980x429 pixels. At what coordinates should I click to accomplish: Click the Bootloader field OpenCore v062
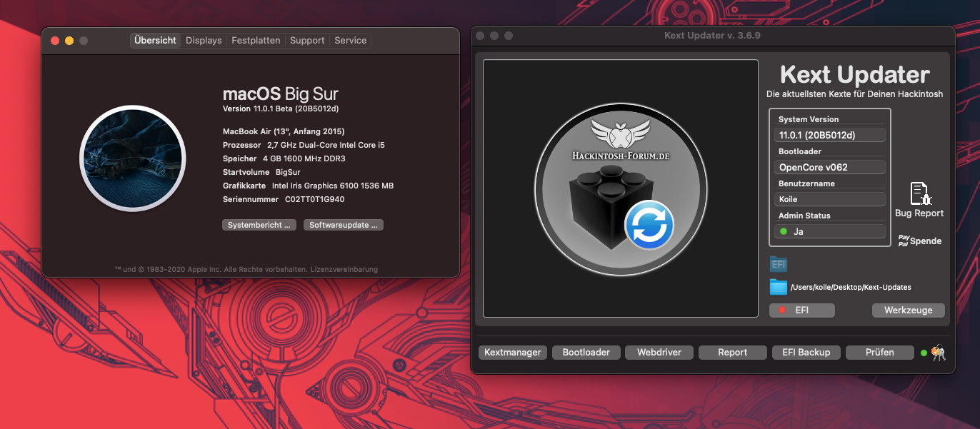(830, 167)
